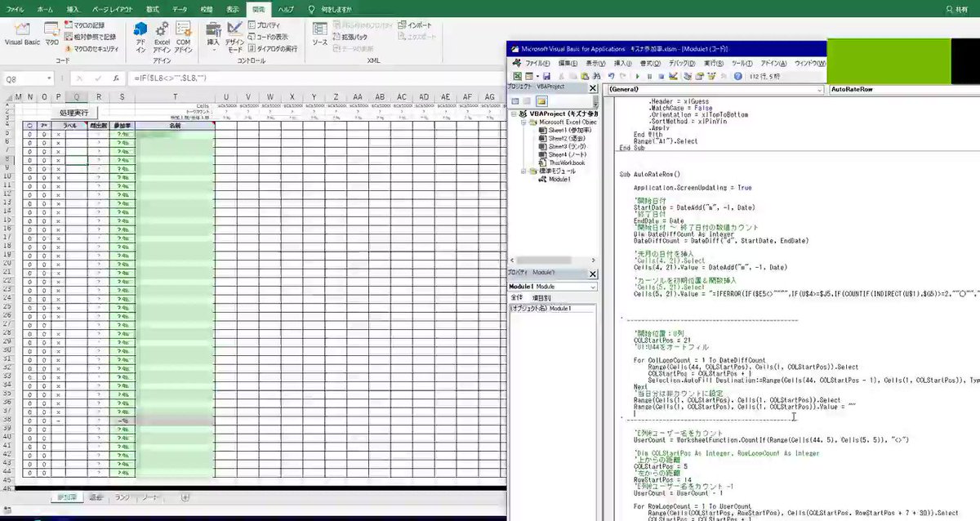980x521 pixels.
Task: Open VBA 表示(V) menu
Action: click(595, 63)
